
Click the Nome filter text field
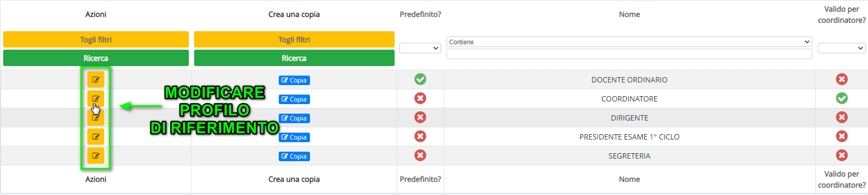tap(629, 54)
